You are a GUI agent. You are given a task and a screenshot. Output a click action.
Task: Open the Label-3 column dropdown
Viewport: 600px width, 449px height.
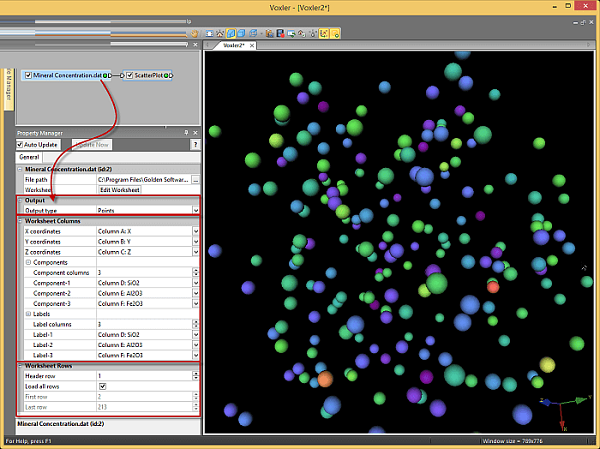pos(196,355)
